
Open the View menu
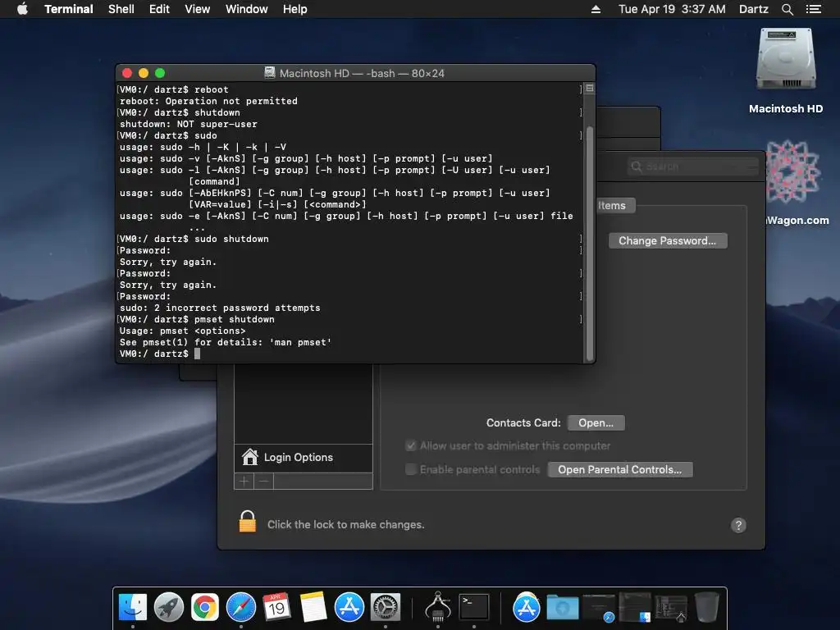(197, 9)
